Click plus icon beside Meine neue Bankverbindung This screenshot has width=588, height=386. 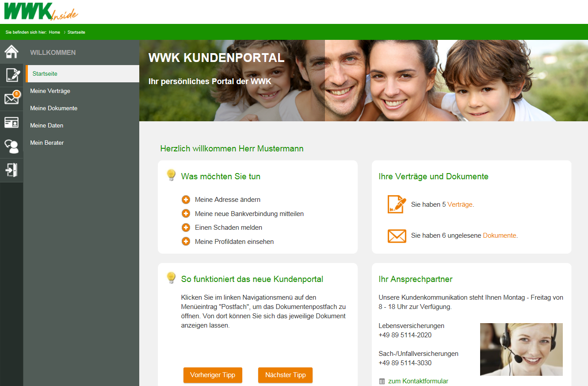(x=186, y=214)
